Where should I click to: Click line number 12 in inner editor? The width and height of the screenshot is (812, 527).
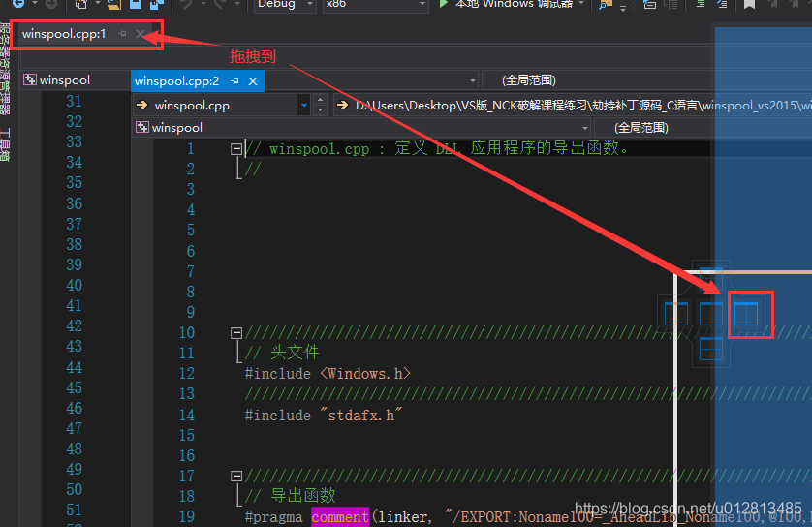pos(187,374)
